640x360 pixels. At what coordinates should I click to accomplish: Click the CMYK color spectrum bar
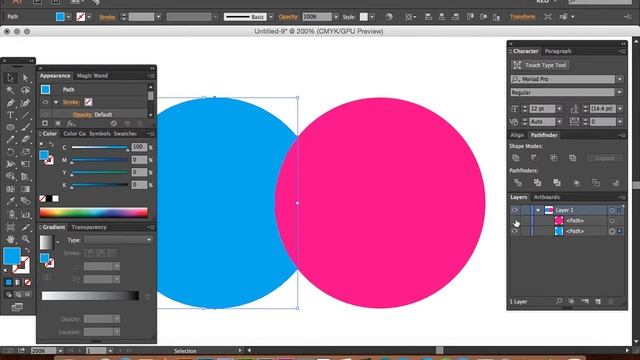[93, 212]
